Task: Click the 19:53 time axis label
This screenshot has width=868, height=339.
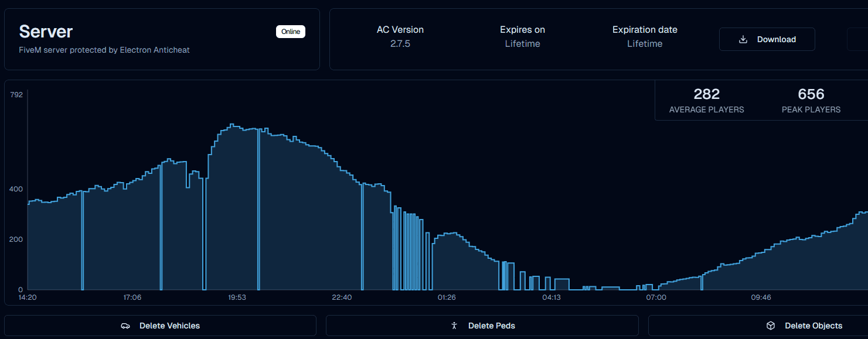Action: pos(237,297)
